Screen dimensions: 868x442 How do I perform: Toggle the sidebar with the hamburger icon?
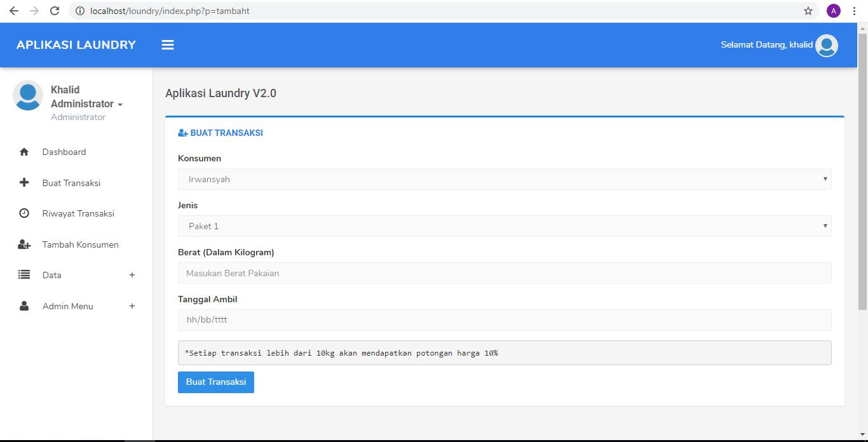point(168,45)
